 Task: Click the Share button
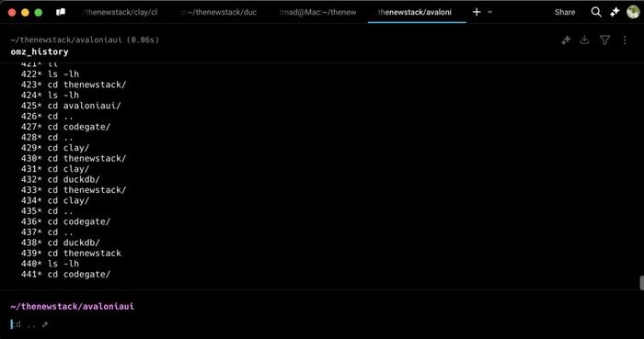point(565,12)
